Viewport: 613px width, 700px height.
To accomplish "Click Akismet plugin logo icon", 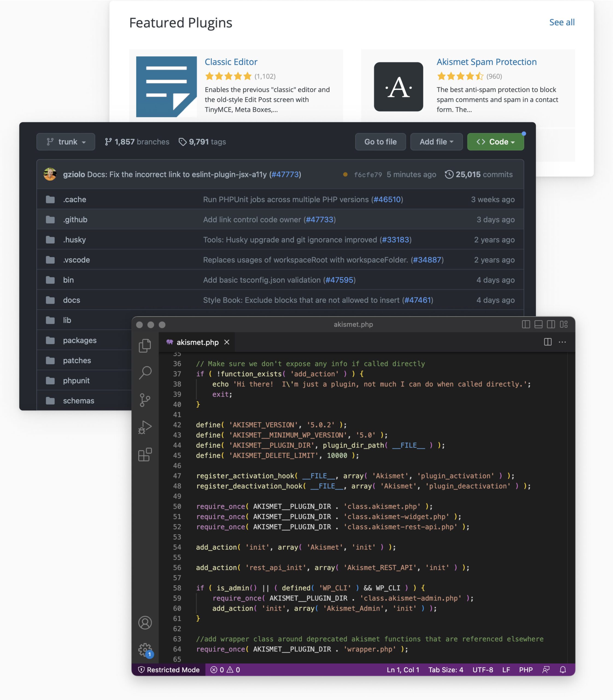I will pos(398,87).
